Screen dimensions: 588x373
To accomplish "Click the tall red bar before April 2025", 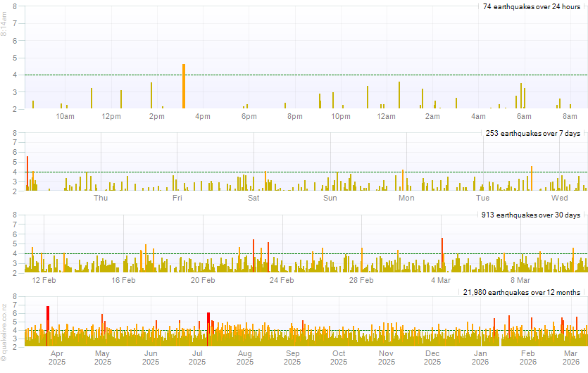I will point(48,325).
